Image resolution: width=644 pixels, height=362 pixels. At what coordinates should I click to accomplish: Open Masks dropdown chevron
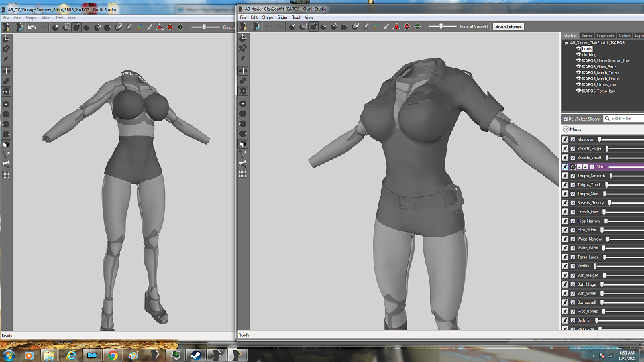[x=566, y=129]
